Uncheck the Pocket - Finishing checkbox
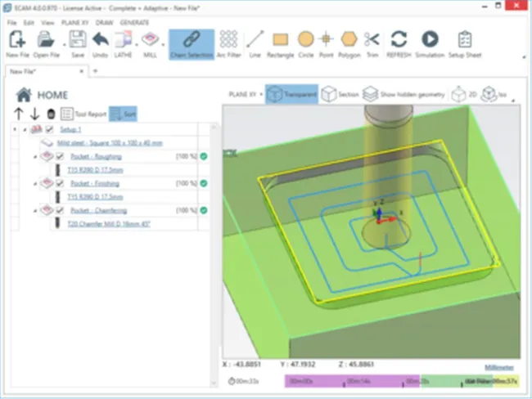This screenshot has width=532, height=399. coord(60,183)
